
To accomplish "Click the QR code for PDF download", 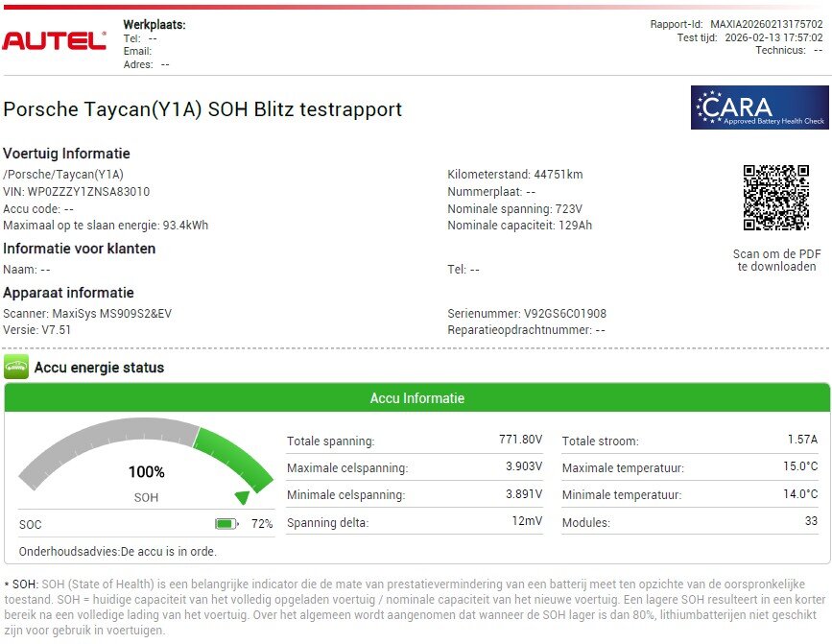I will [x=775, y=198].
